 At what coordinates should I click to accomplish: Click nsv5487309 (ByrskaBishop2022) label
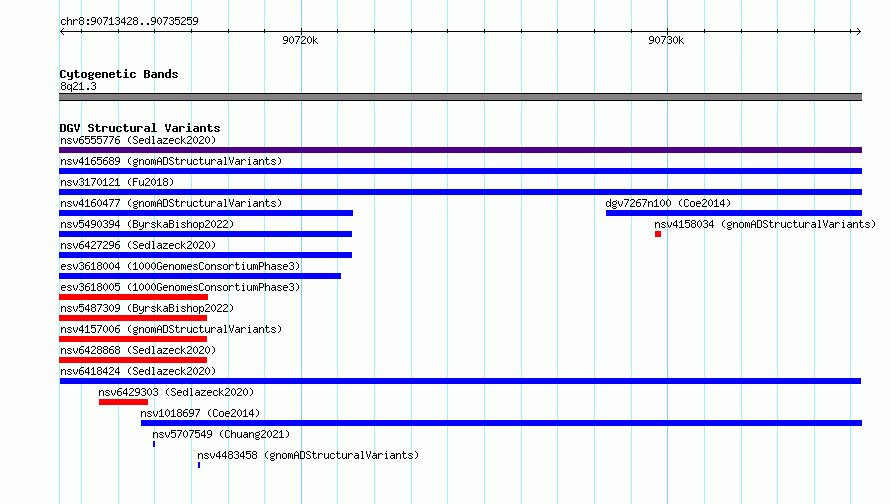[x=147, y=308]
